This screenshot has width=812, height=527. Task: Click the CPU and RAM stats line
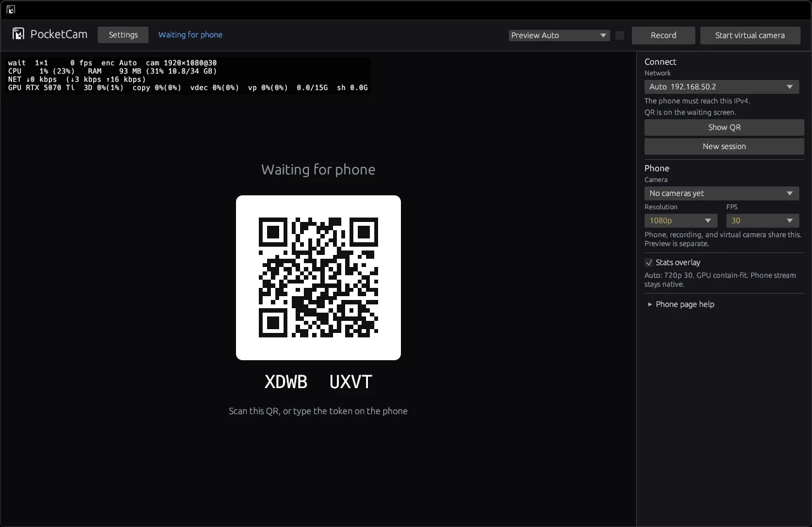point(112,71)
